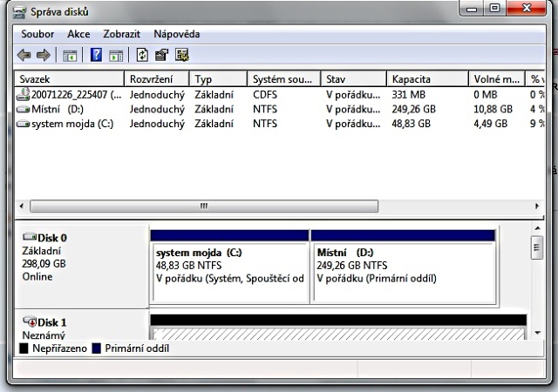Click the Back arrow in toolbar
This screenshot has height=392, width=558.
[x=24, y=55]
